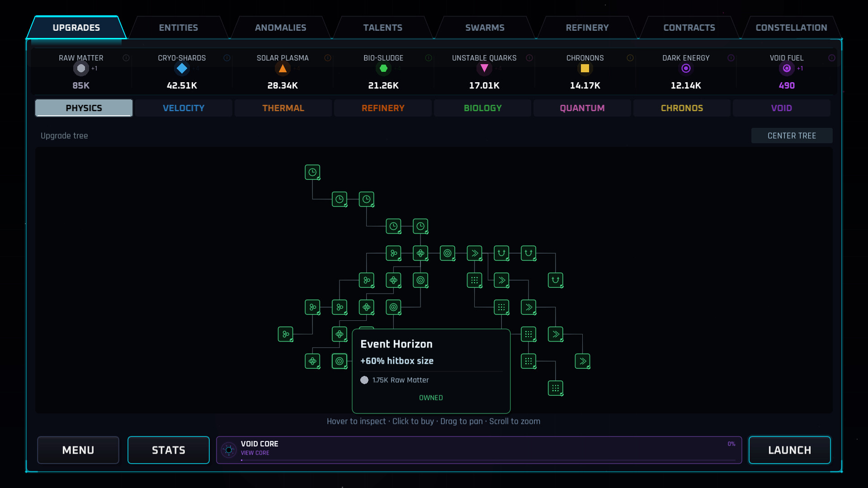868x488 pixels.
Task: Click the lowest double-chevron upgrade node
Action: [x=583, y=361]
